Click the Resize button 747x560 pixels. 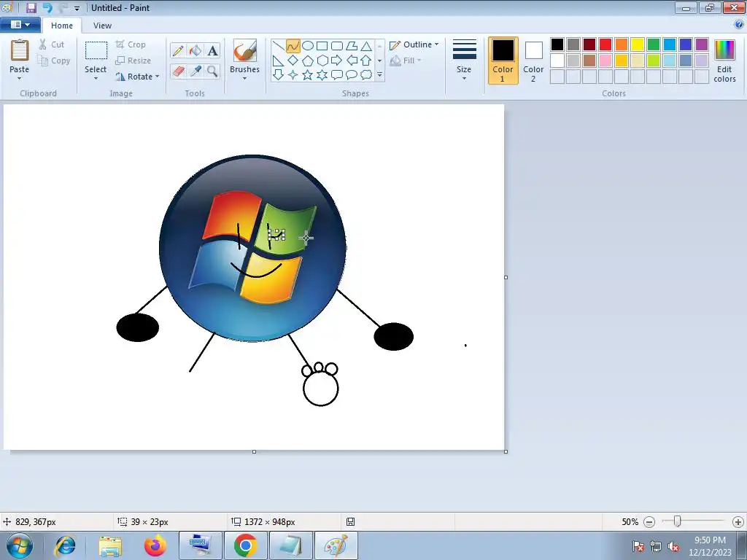point(133,61)
